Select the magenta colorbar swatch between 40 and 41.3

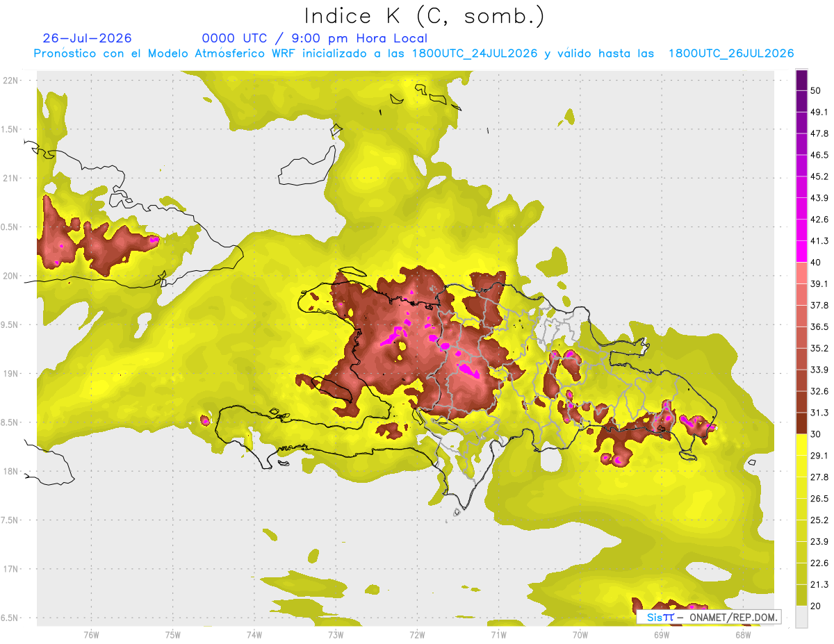(x=801, y=251)
